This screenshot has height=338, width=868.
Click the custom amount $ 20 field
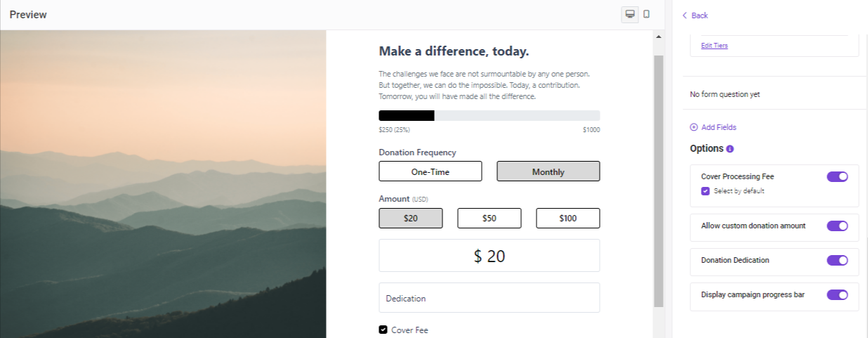[489, 256]
